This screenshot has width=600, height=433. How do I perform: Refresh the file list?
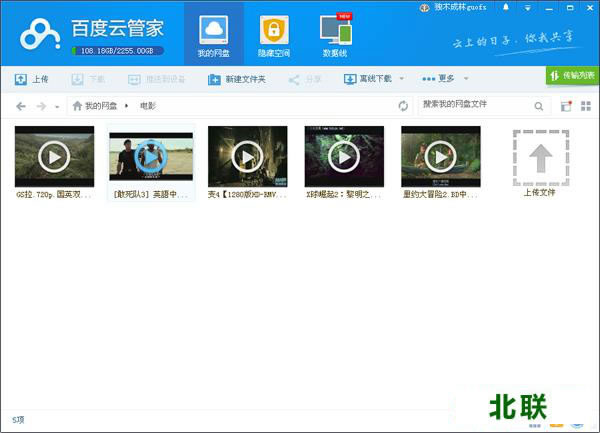point(403,106)
